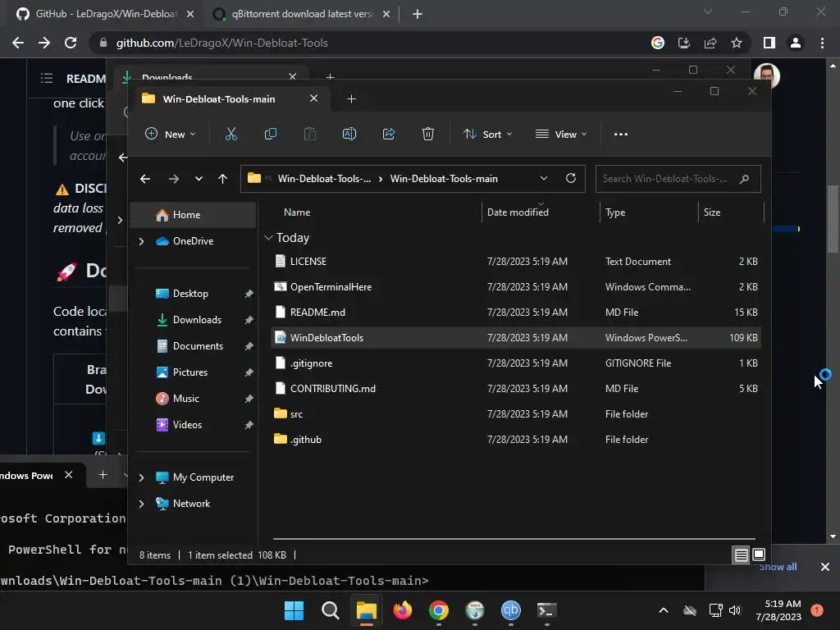Sort by the Name column header
This screenshot has height=630, width=840.
point(297,212)
